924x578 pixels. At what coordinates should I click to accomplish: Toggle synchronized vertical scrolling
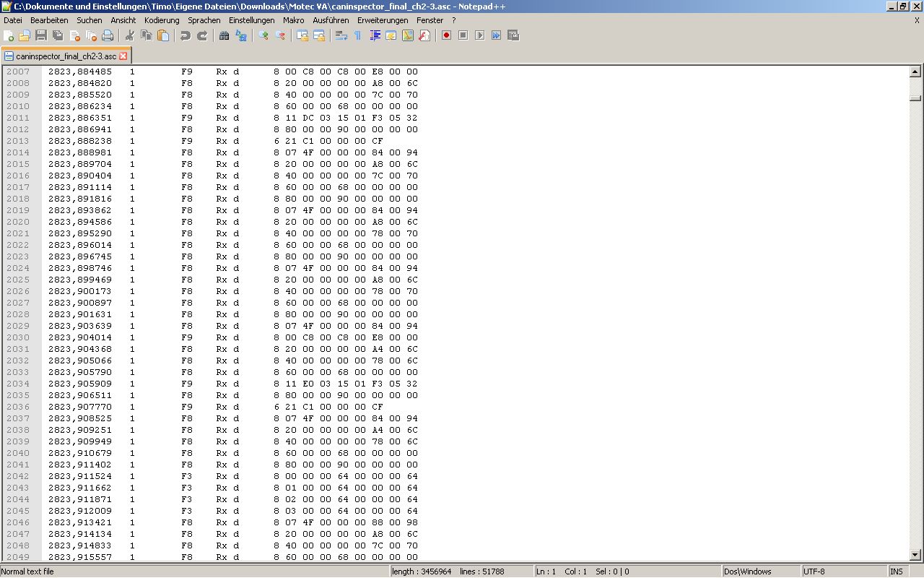point(302,35)
